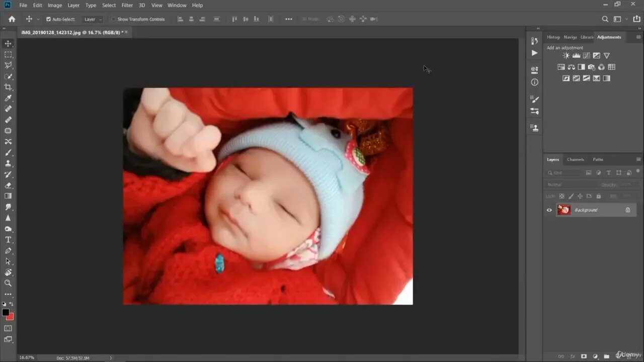Open the Move tool preset picker arrow
Viewport: 644px width, 362px height.
[x=38, y=19]
